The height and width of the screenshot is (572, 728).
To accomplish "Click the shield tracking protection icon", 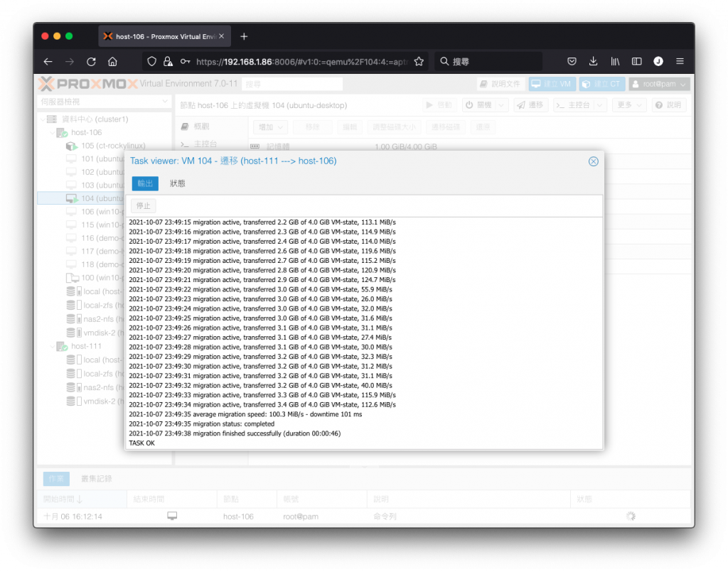I will pyautogui.click(x=152, y=62).
